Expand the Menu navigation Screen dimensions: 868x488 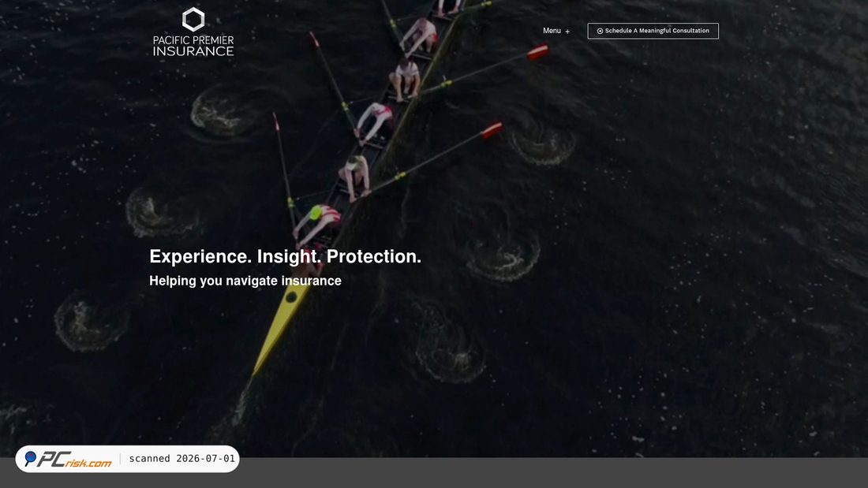point(556,31)
